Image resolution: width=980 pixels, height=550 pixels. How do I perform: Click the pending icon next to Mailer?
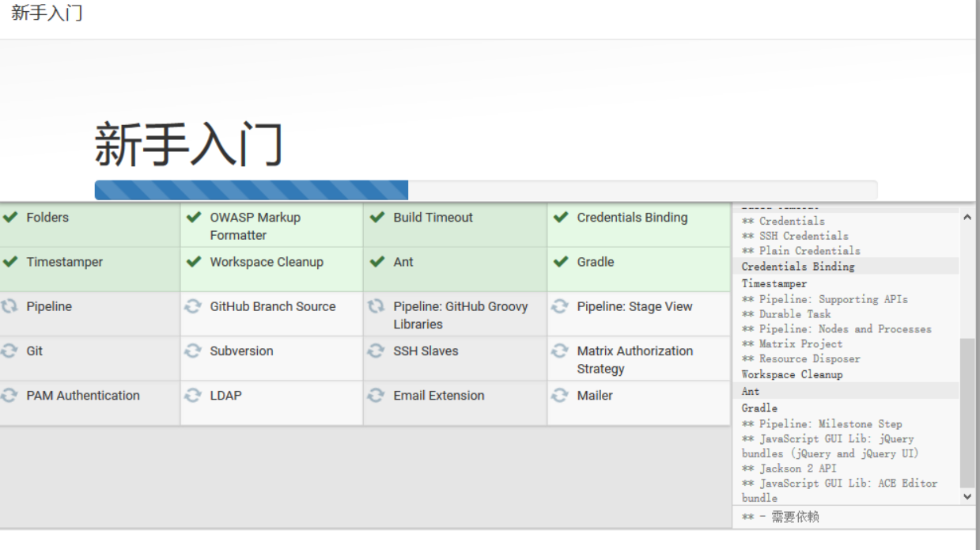(560, 395)
